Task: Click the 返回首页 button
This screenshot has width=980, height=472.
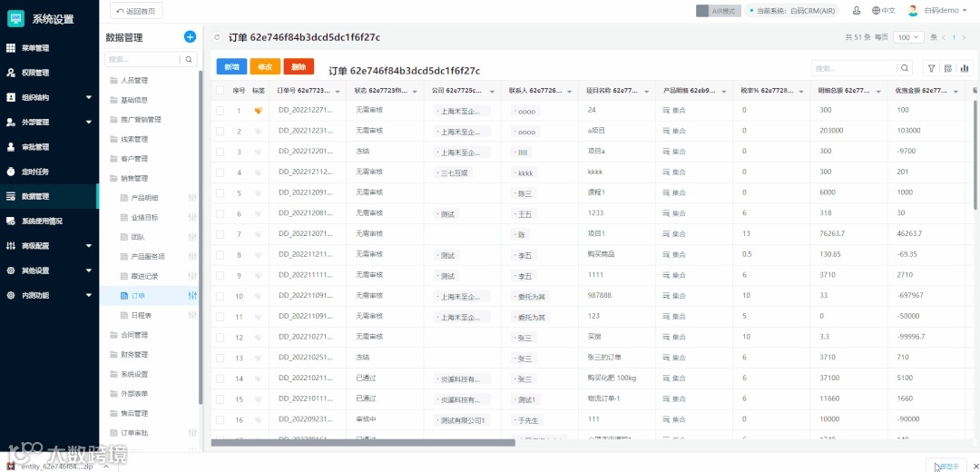Action: tap(136, 11)
